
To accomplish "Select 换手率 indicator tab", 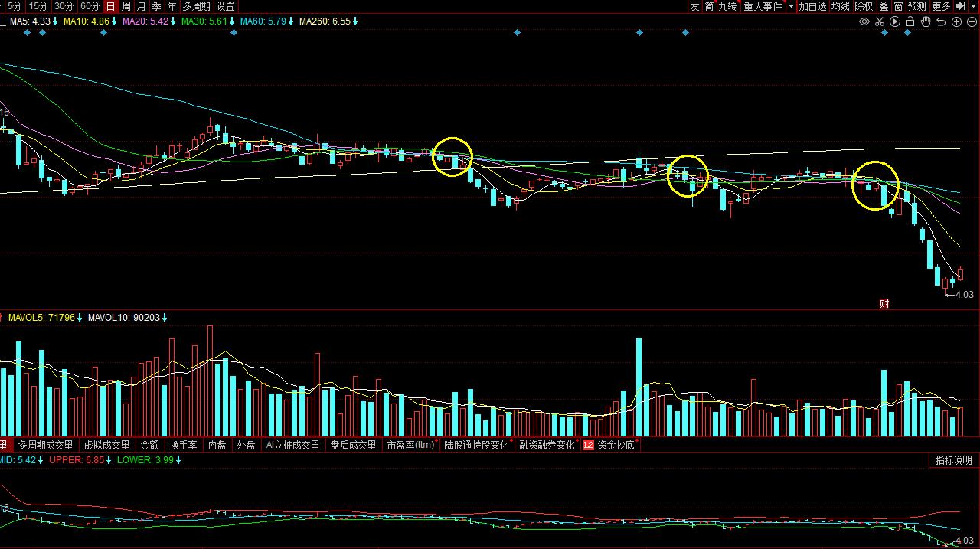I will [184, 445].
